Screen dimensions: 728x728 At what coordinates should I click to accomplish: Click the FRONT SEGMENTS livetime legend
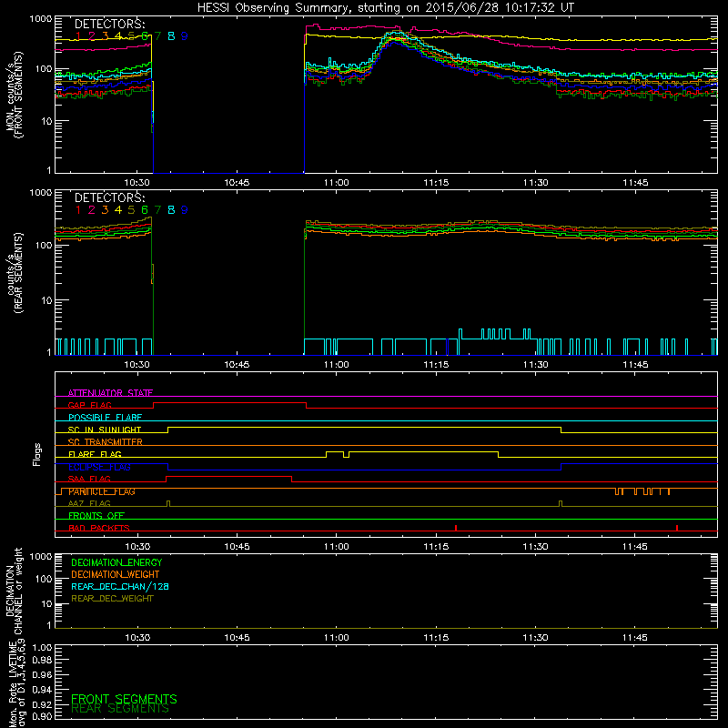[x=124, y=699]
